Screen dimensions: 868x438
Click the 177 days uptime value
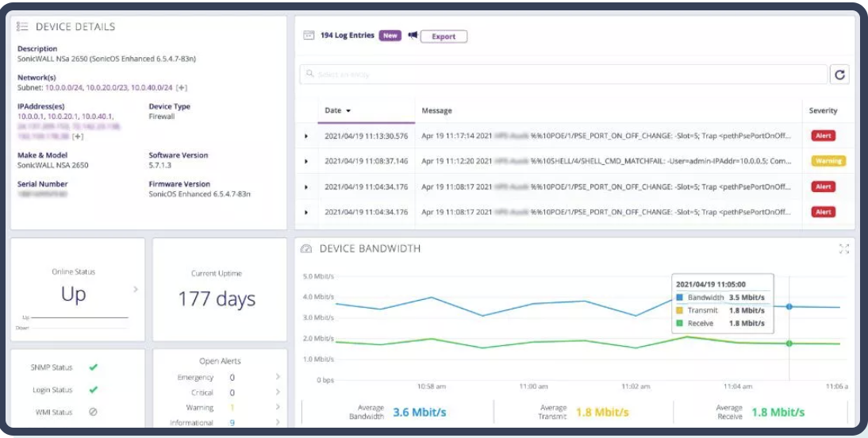217,299
